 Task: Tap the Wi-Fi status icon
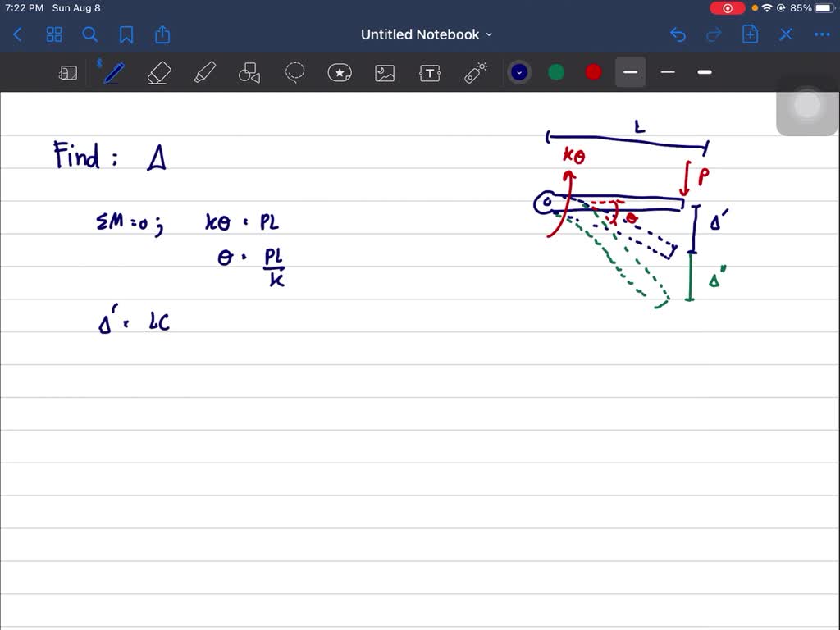tap(767, 8)
